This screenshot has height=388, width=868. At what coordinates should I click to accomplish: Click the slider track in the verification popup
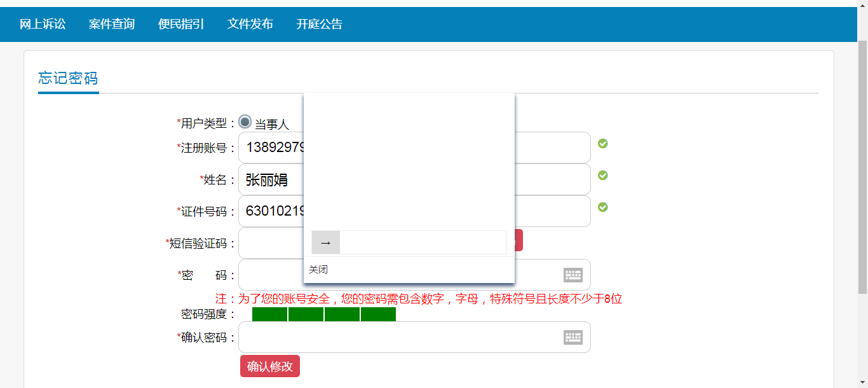point(423,242)
